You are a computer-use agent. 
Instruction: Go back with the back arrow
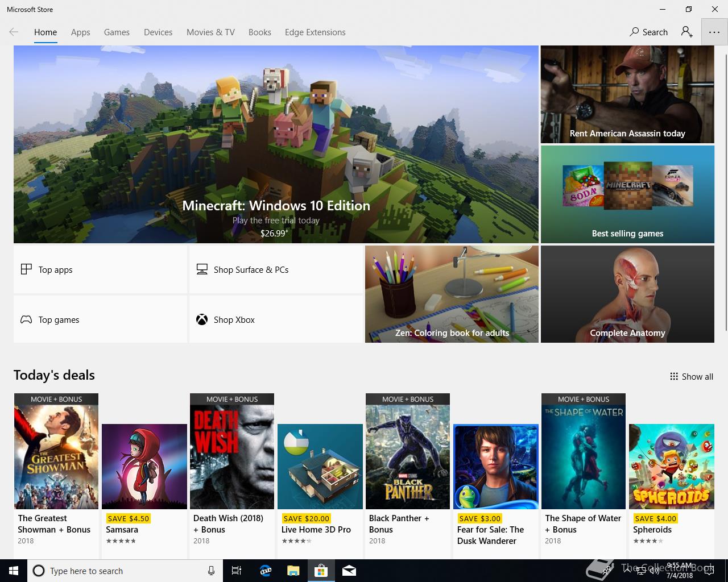pyautogui.click(x=14, y=32)
